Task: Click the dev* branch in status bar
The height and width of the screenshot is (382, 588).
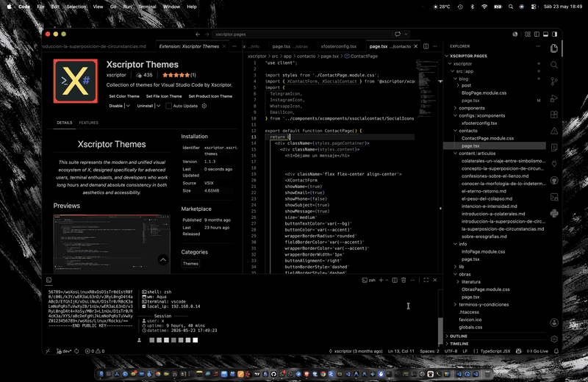Action: tap(64, 351)
